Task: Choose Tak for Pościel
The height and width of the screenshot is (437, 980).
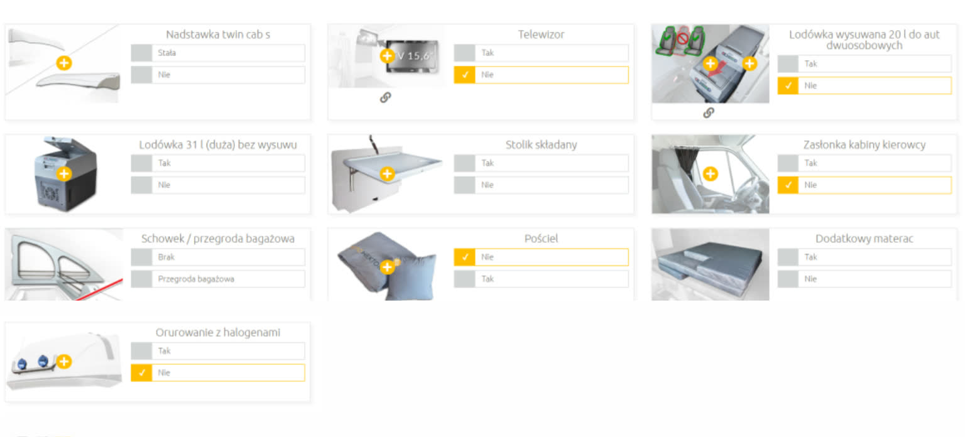Action: (541, 279)
